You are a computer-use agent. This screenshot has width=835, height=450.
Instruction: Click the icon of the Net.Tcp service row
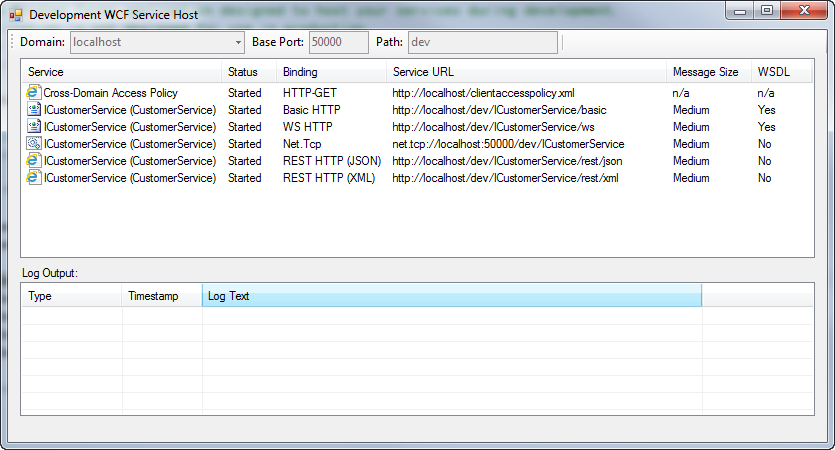click(x=34, y=144)
